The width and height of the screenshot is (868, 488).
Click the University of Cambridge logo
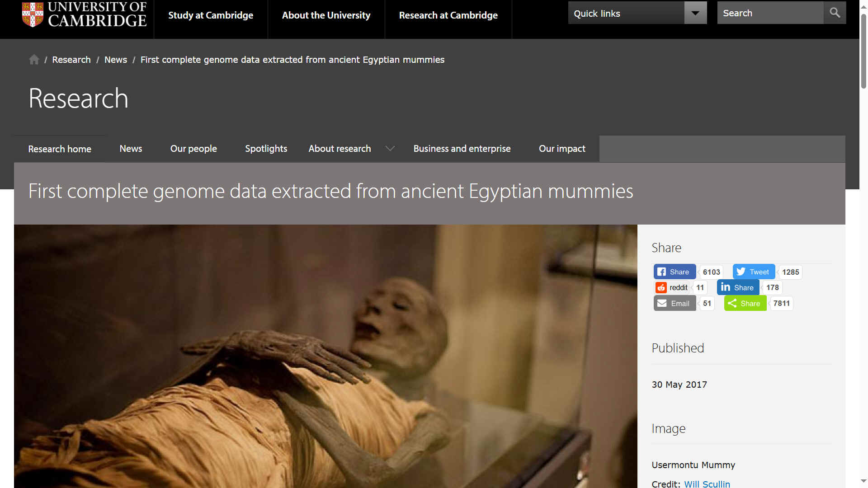tap(84, 14)
